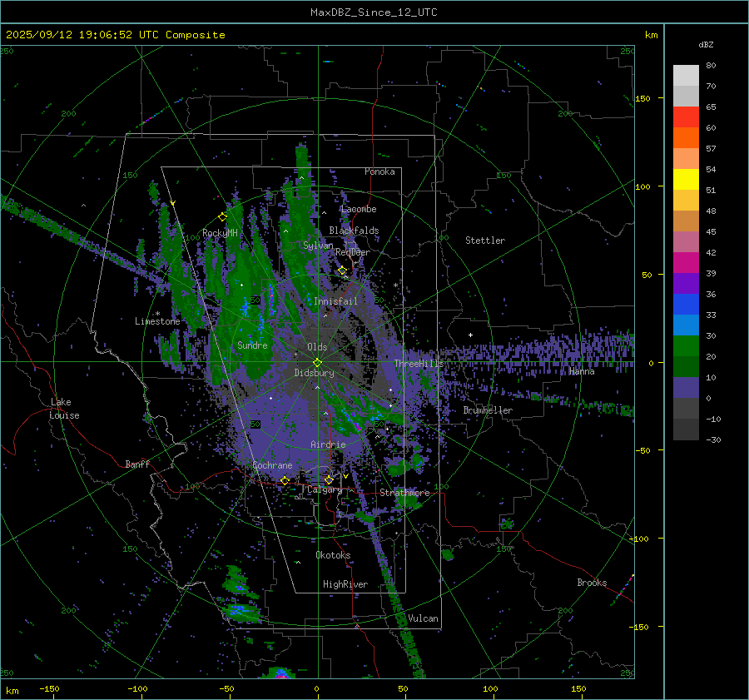Click the yellow diamond marker below RedDeer
This screenshot has width=749, height=700.
coord(342,271)
